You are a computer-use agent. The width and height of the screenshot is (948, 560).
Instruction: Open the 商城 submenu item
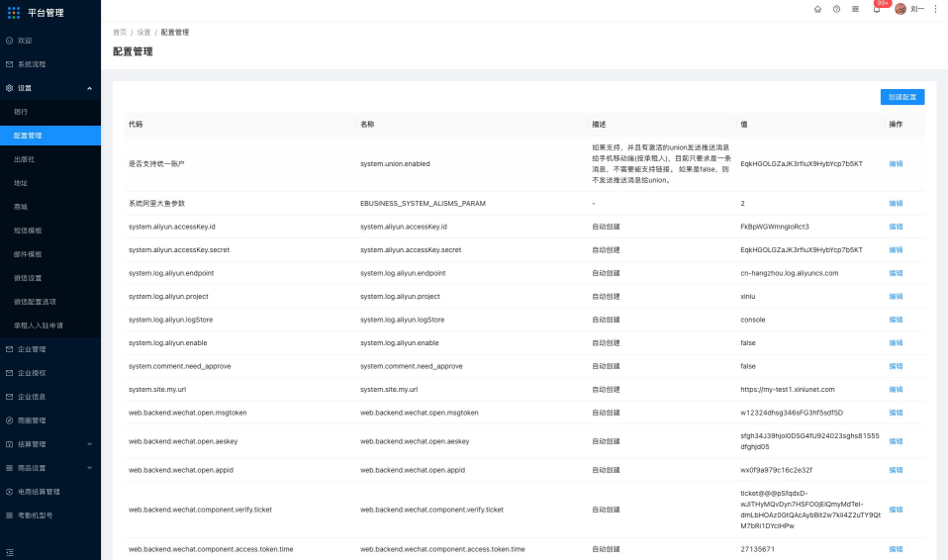pyautogui.click(x=50, y=207)
